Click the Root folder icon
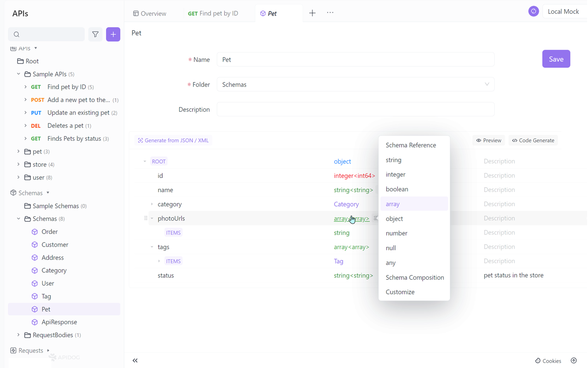This screenshot has width=588, height=368. pos(20,61)
